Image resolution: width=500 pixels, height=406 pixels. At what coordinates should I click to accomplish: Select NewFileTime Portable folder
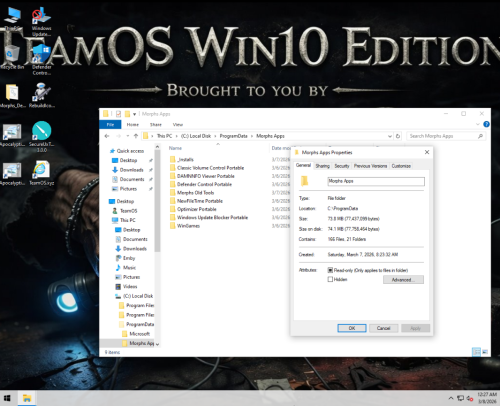coord(200,201)
